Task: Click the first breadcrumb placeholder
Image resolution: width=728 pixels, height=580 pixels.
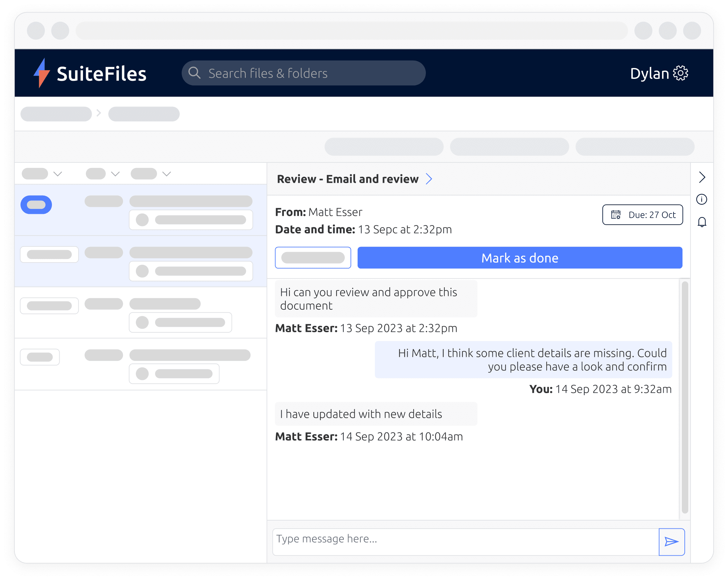Action: (56, 114)
